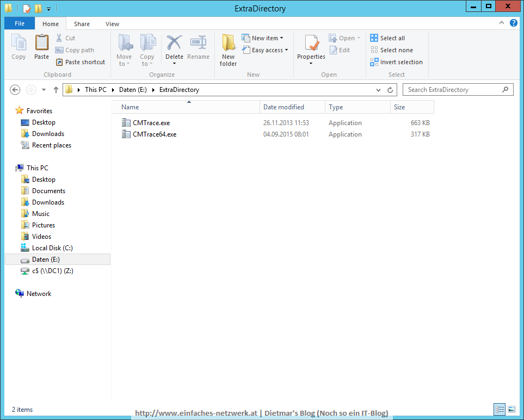Sort by the Type column header
The image size is (524, 420).
(357, 107)
